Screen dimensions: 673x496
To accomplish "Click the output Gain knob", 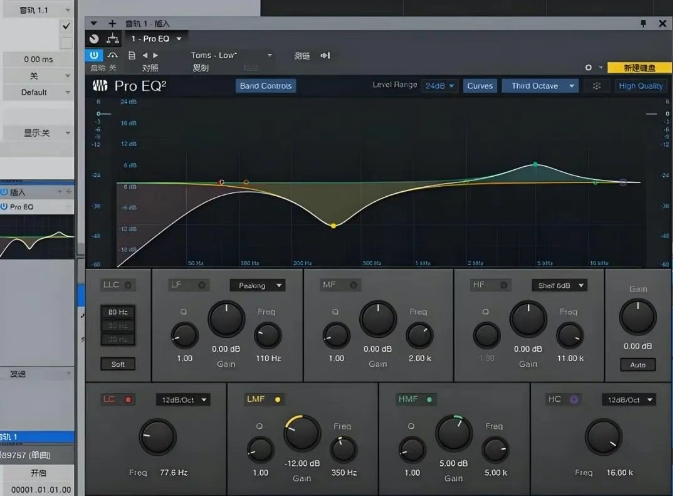I will tap(638, 317).
